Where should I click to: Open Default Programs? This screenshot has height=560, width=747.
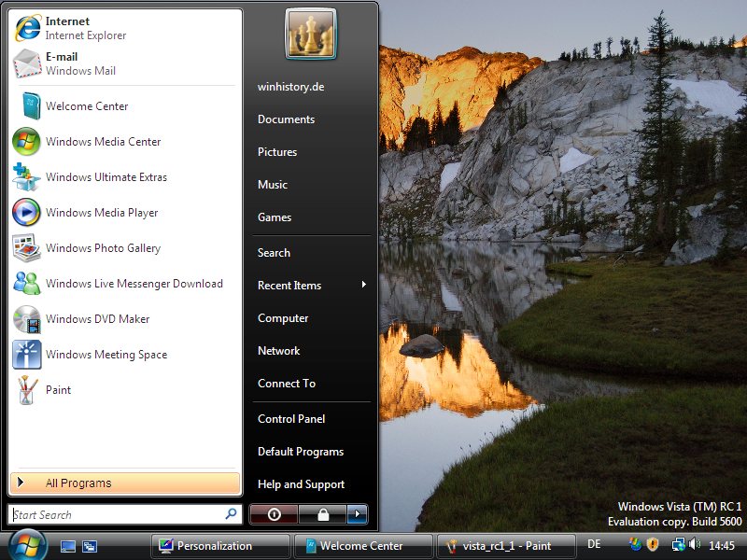click(x=301, y=452)
